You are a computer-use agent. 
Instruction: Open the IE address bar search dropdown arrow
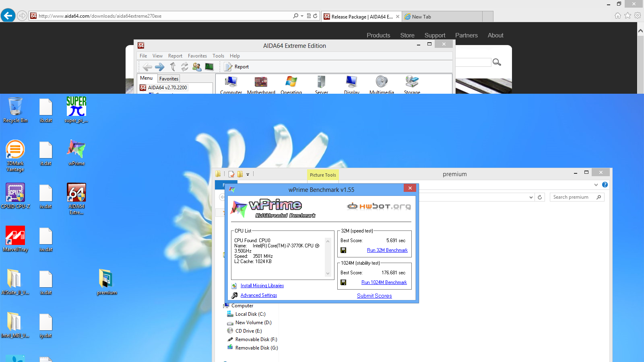pyautogui.click(x=302, y=16)
